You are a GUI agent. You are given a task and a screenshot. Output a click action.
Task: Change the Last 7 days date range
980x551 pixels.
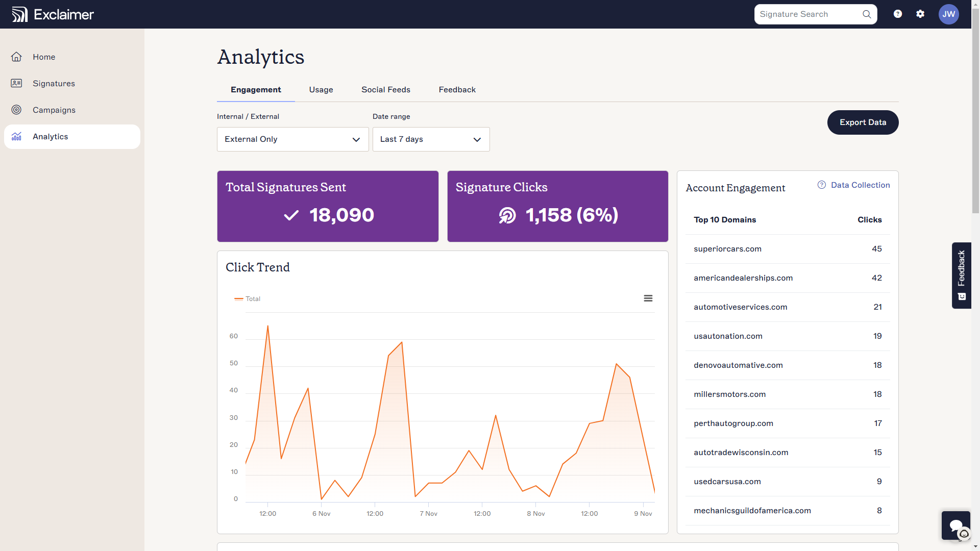coord(430,139)
